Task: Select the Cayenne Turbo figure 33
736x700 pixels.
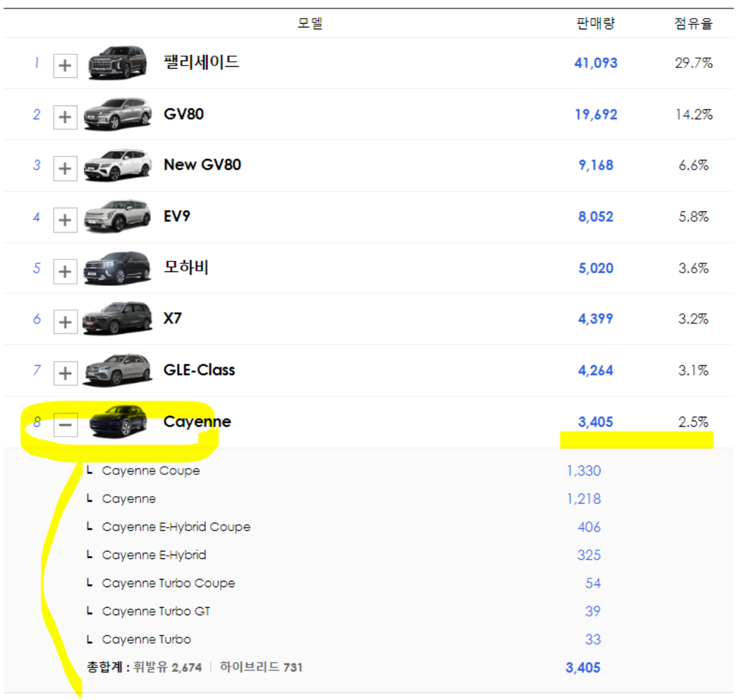Action: pyautogui.click(x=593, y=640)
